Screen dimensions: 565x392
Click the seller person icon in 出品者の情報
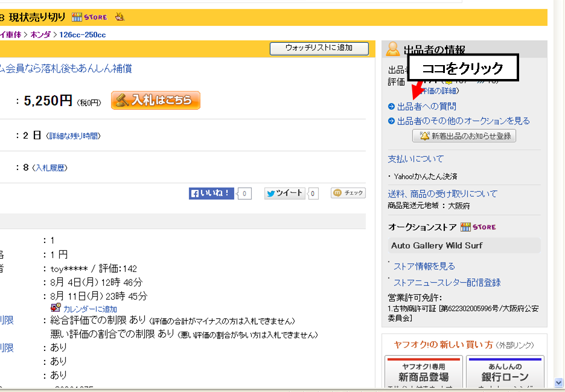393,49
